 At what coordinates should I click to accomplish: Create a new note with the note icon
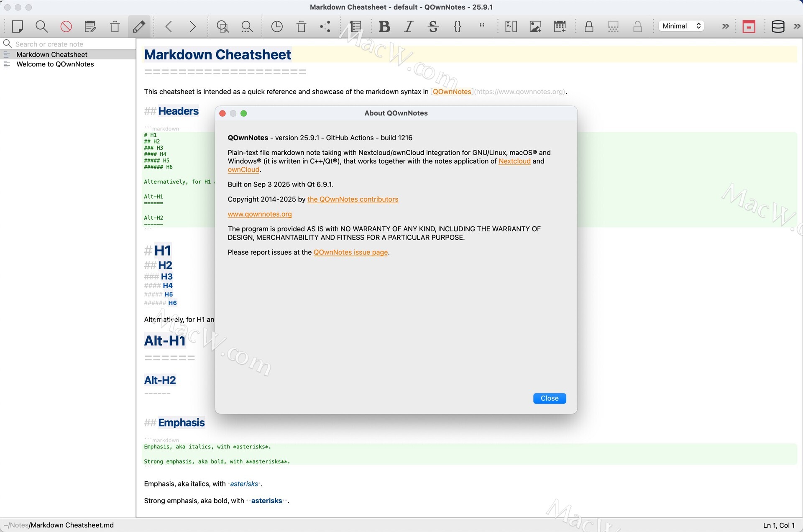[x=17, y=26]
